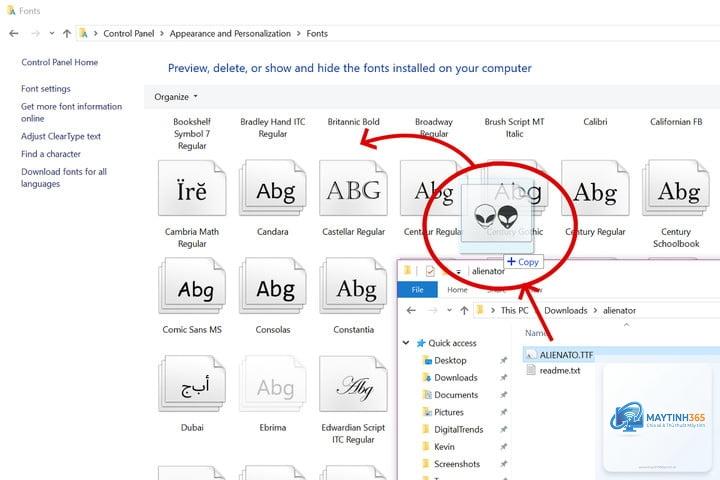This screenshot has height=480, width=720.
Task: Open Font settings
Action: (x=46, y=89)
